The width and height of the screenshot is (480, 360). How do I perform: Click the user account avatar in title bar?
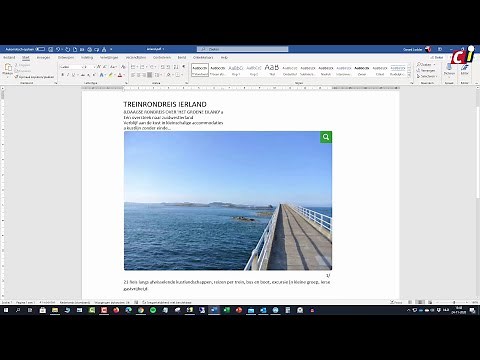[428, 49]
